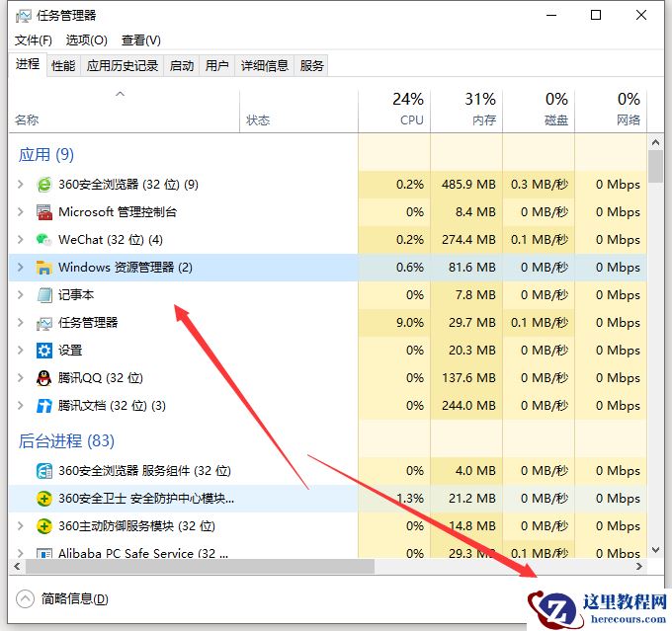Image resolution: width=672 pixels, height=631 pixels.
Task: Click the horizontal scrollbar left arrow
Action: (x=17, y=566)
